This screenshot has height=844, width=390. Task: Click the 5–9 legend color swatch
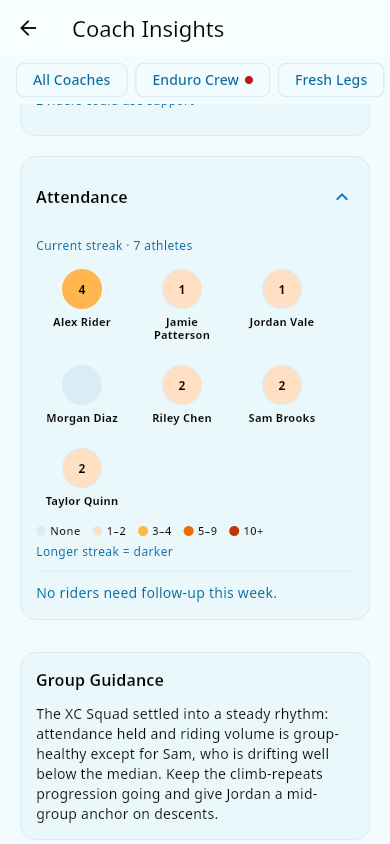188,531
